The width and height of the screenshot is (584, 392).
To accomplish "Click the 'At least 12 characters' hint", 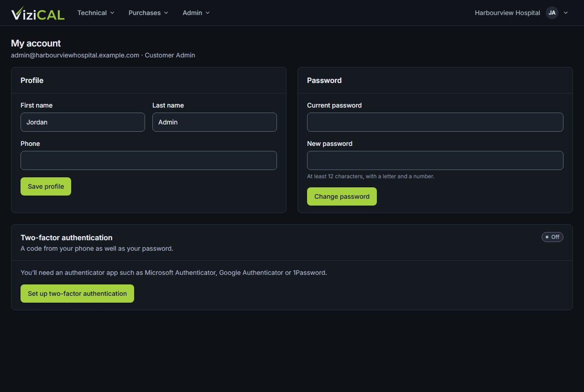I will coord(370,176).
